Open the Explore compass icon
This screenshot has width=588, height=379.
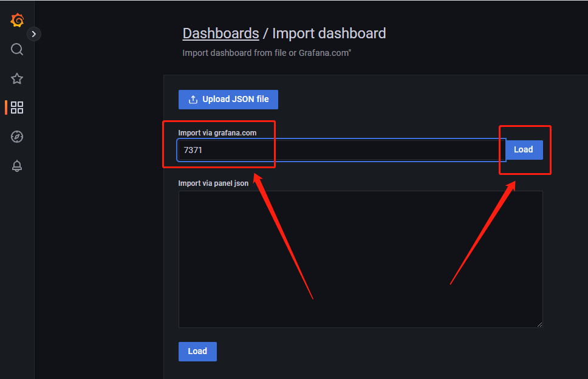[17, 137]
